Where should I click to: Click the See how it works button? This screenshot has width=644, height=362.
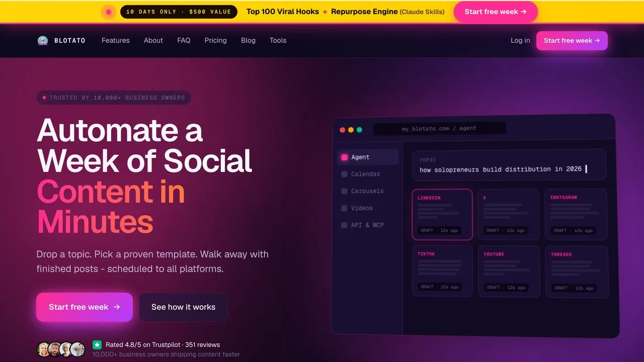[x=183, y=307]
